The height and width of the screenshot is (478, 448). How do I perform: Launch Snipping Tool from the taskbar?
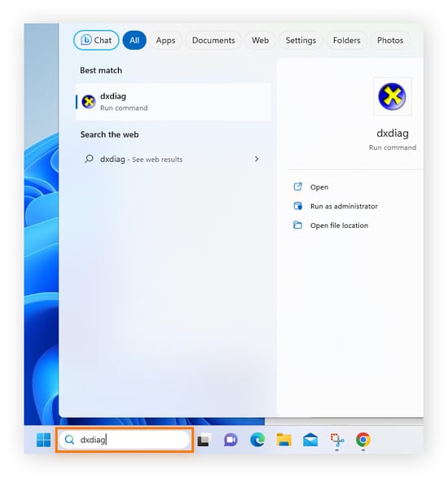click(x=337, y=441)
